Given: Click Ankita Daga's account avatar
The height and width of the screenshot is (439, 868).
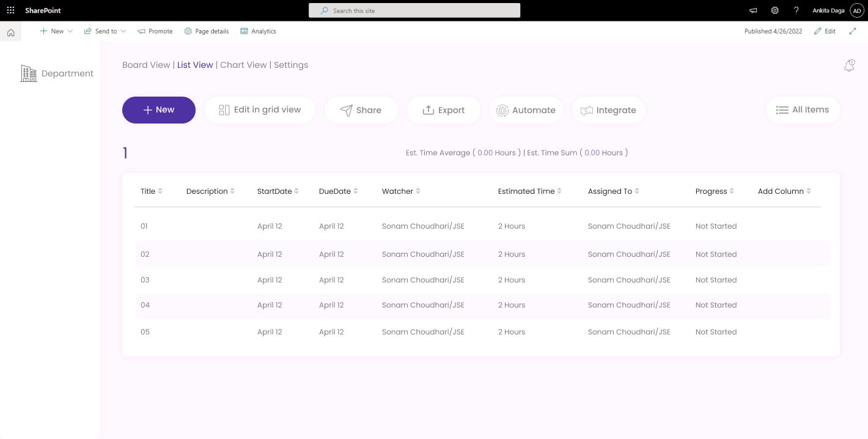Looking at the screenshot, I should pos(856,10).
